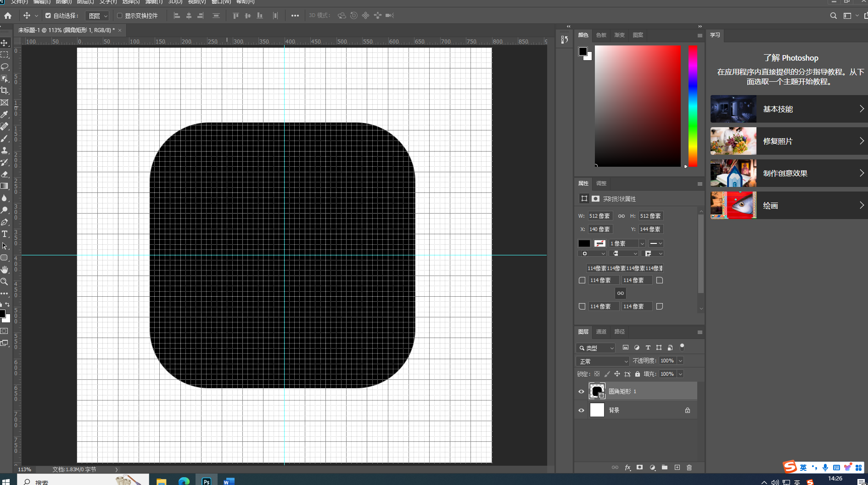This screenshot has width=868, height=485.
Task: Pick the Eyedropper tool
Action: click(5, 114)
